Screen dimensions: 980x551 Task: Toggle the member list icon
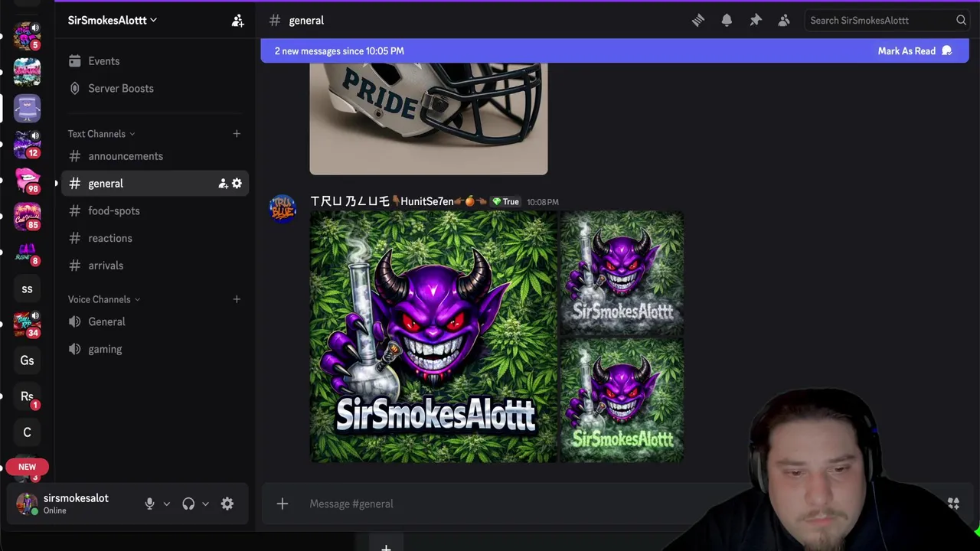784,21
